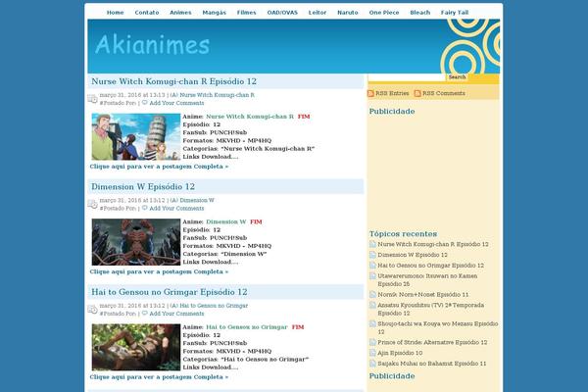The image size is (588, 392).
Task: Open the Dimension W thumbnail image
Action: click(136, 242)
